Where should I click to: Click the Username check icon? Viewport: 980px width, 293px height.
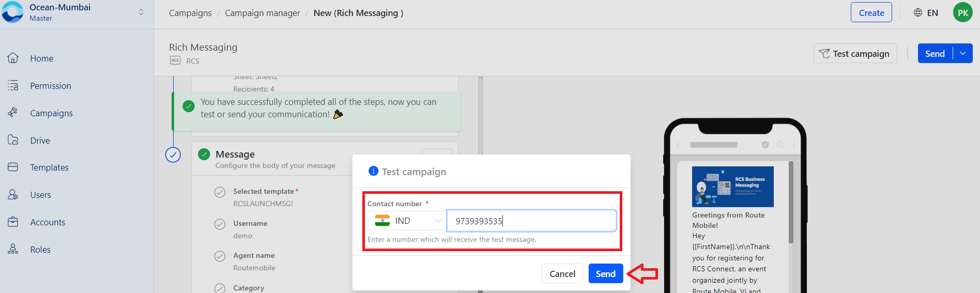click(220, 224)
